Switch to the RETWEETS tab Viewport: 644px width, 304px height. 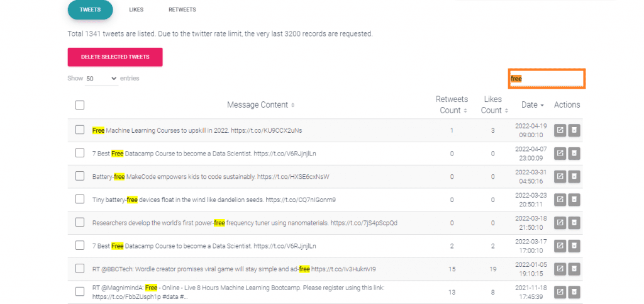coord(182,9)
